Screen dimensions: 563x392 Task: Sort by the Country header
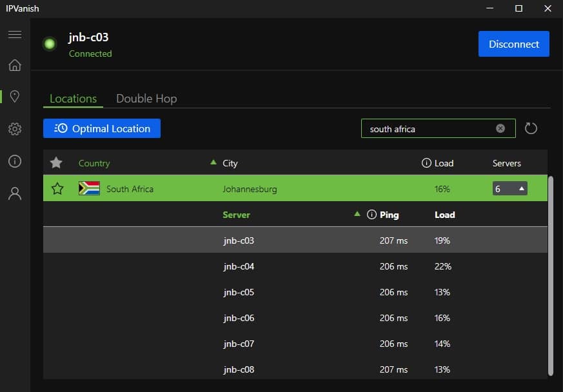click(94, 163)
